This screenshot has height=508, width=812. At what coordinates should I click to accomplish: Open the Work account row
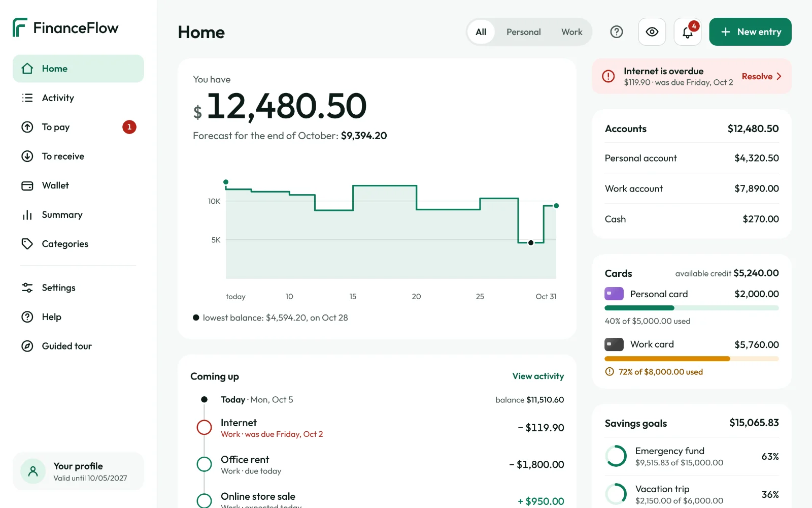pyautogui.click(x=692, y=188)
